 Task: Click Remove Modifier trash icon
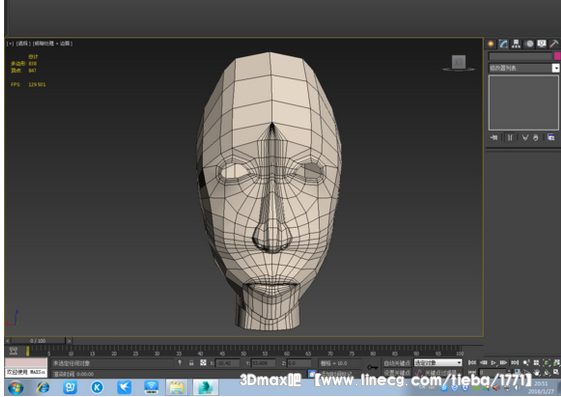(535, 138)
